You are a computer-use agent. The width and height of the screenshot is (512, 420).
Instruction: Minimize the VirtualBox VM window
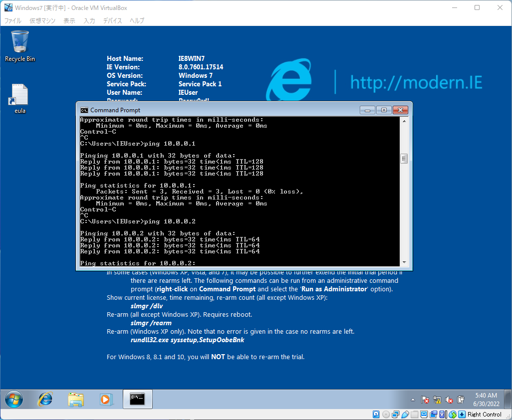454,7
